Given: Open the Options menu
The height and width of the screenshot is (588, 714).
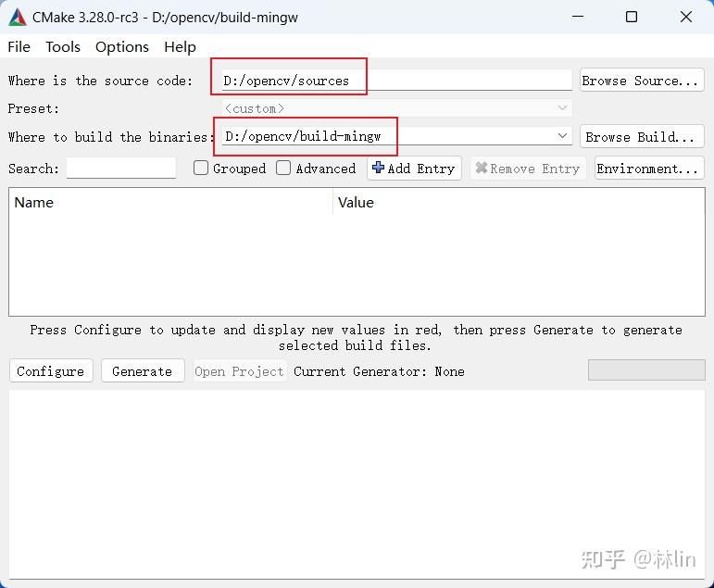Looking at the screenshot, I should (x=122, y=47).
